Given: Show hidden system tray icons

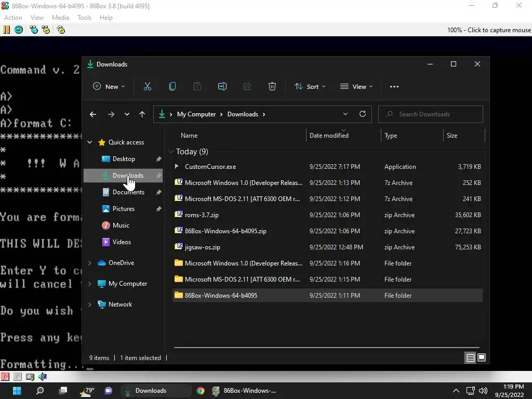Looking at the screenshot, I should tap(456, 391).
